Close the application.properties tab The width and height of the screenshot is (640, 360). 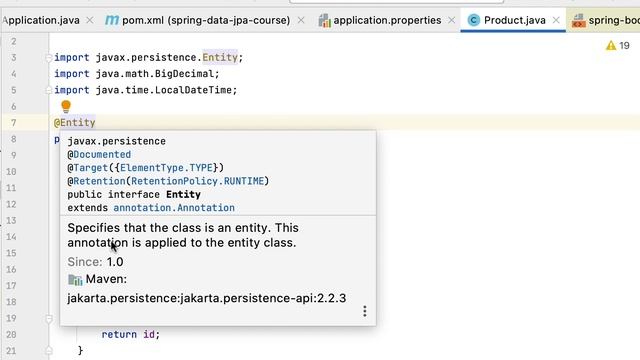click(451, 20)
